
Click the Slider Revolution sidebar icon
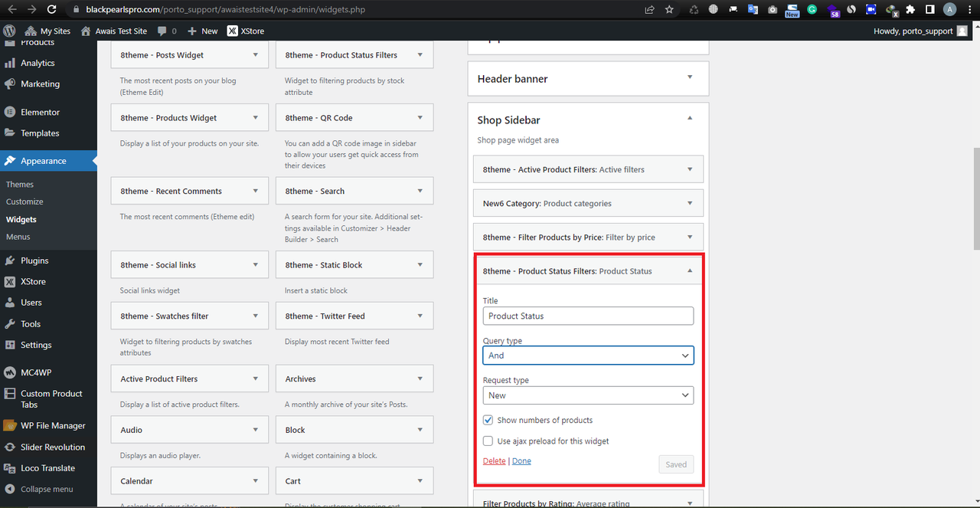(10, 447)
